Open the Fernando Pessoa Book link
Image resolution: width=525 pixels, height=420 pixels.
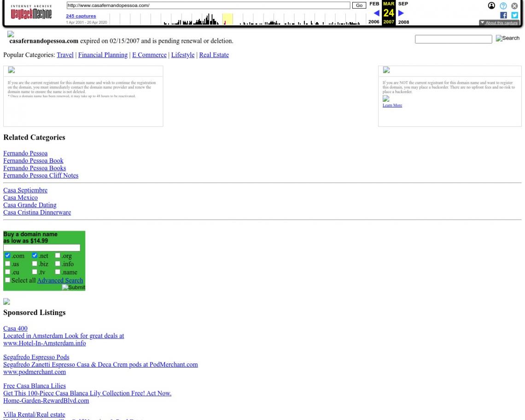tap(33, 161)
